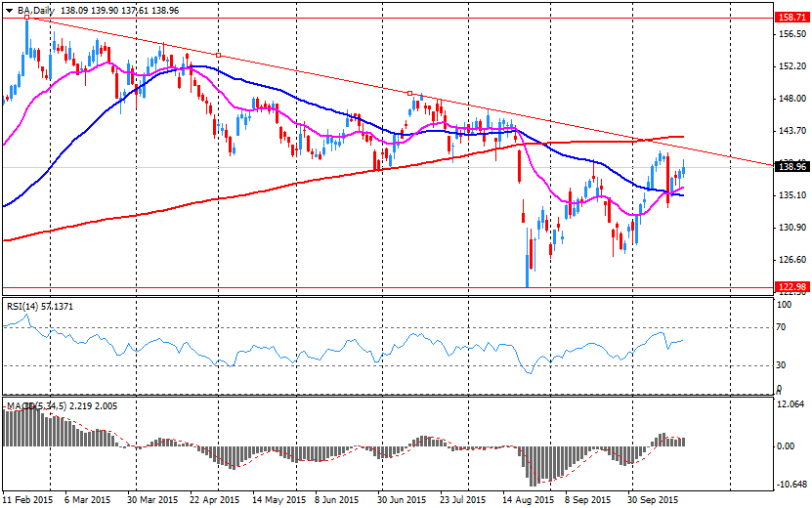This screenshot has width=812, height=508.
Task: Click the MACD scale value 12.064
Action: 791,403
